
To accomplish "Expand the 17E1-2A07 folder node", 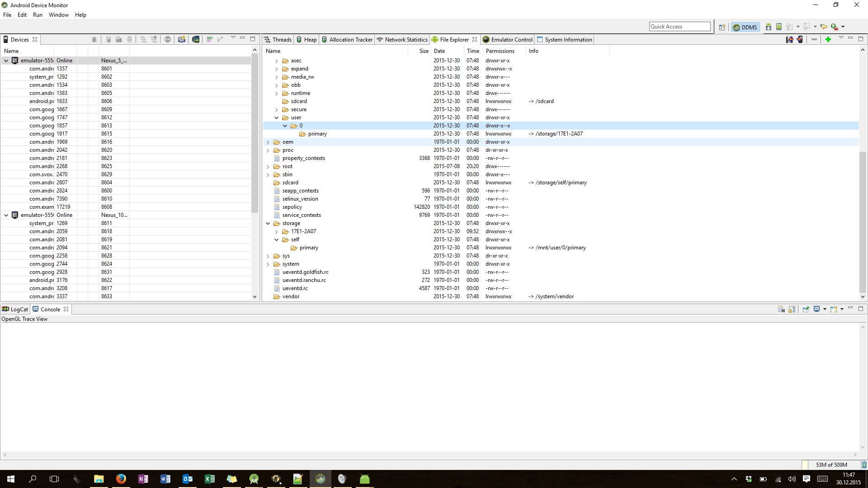I will pyautogui.click(x=276, y=231).
